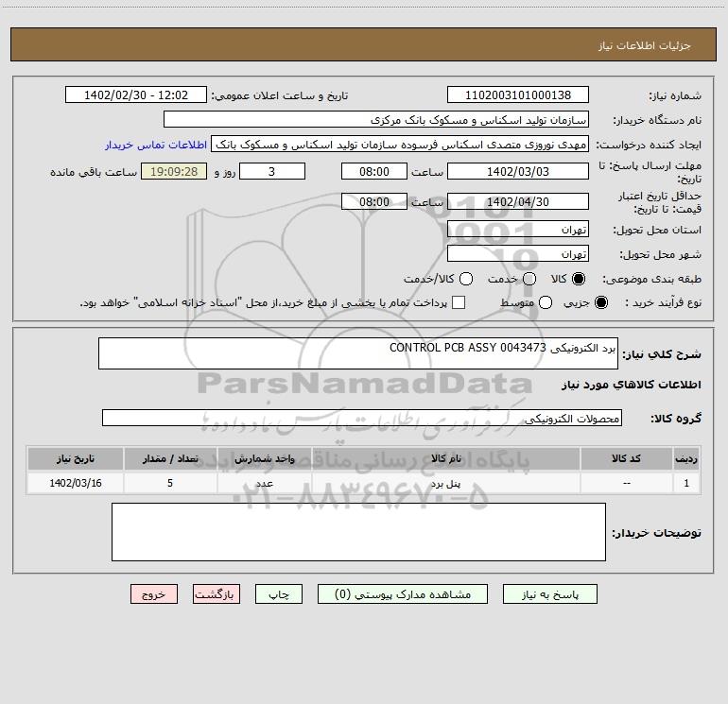Click the نام دستگاه خریدار field
Image resolution: width=728 pixels, height=704 pixels.
pyautogui.click(x=376, y=119)
